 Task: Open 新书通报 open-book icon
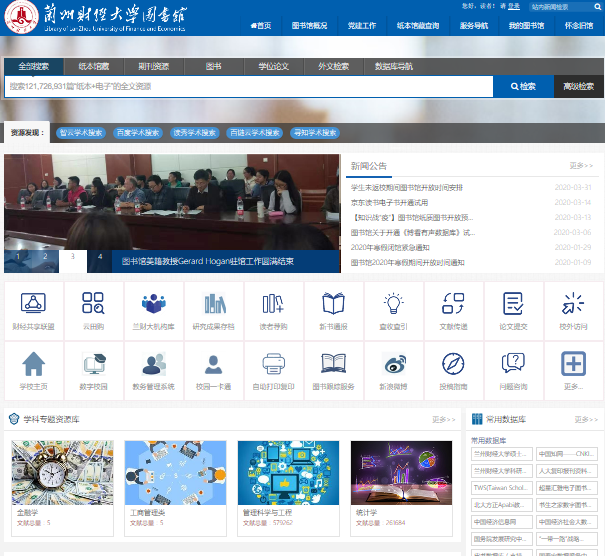click(x=333, y=304)
